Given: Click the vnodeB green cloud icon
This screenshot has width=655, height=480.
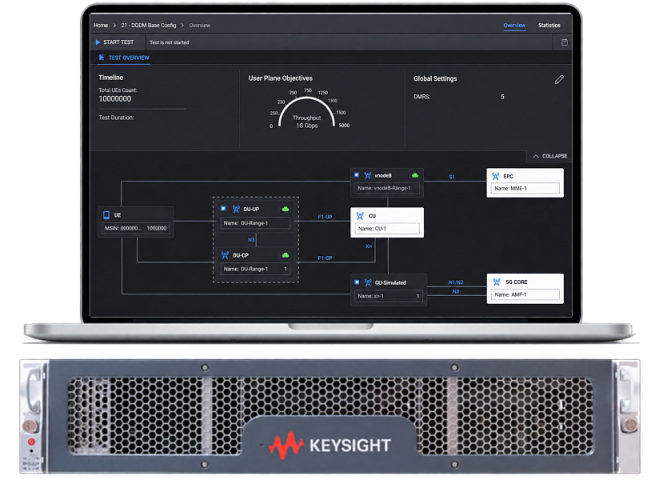Looking at the screenshot, I should [415, 175].
